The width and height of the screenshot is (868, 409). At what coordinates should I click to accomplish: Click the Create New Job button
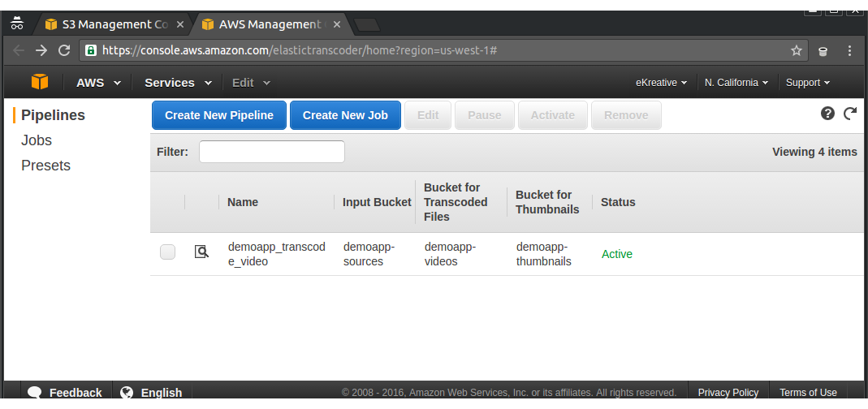click(345, 115)
